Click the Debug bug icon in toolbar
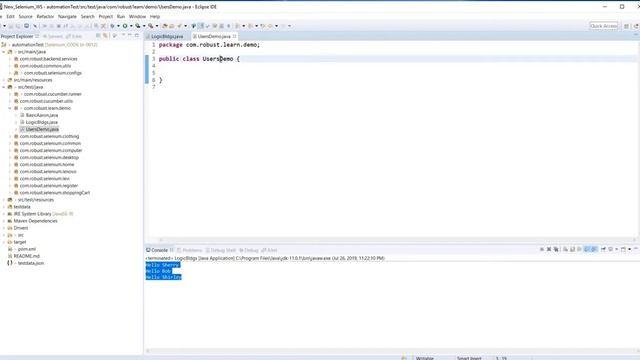Image resolution: width=640 pixels, height=360 pixels. point(112,26)
